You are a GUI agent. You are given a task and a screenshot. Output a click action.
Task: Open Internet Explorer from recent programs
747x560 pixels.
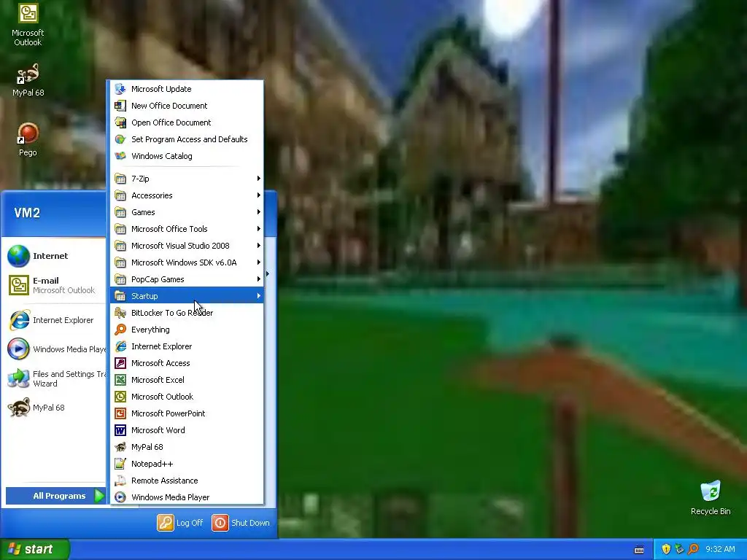[x=55, y=320]
